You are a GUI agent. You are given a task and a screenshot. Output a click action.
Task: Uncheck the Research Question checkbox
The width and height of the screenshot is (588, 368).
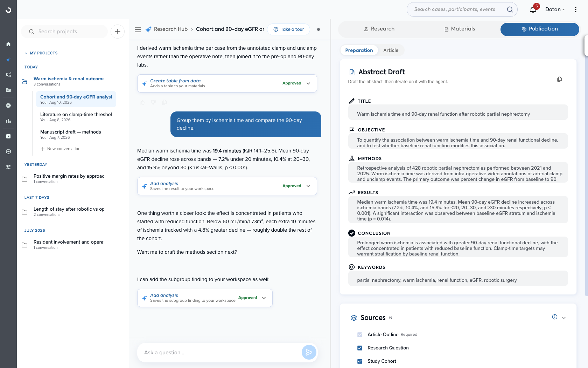click(x=360, y=348)
